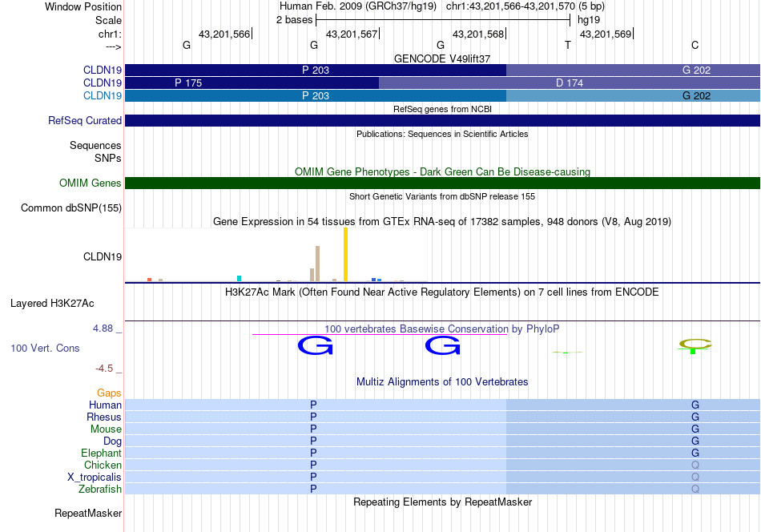Click the 43,201,568 ruler position
761x532 pixels.
[x=478, y=34]
